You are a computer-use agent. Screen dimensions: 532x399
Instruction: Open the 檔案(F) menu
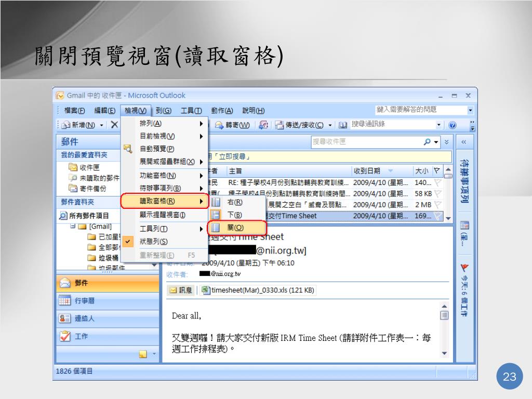point(74,111)
